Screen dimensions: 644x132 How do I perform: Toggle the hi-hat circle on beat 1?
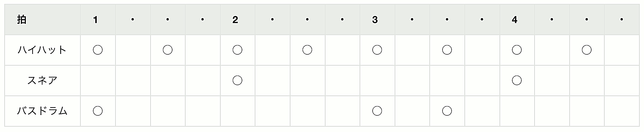click(98, 50)
